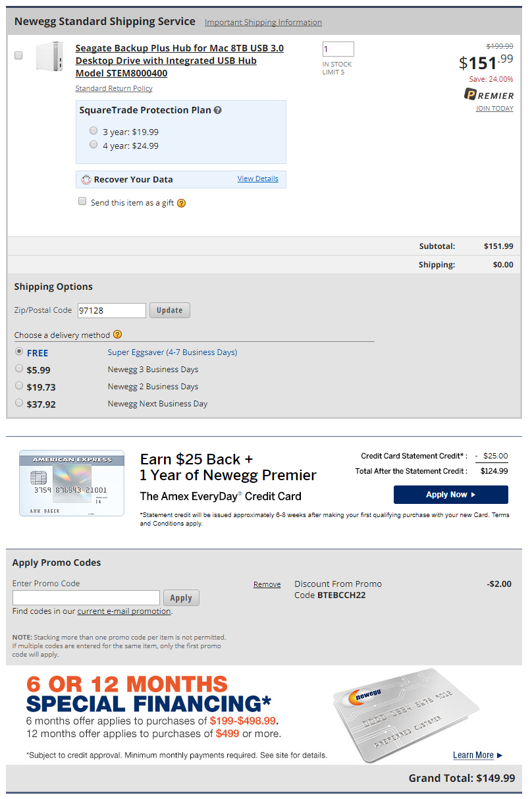532x799 pixels.
Task: Choose Newegg Next Business Day shipping
Action: coord(19,403)
